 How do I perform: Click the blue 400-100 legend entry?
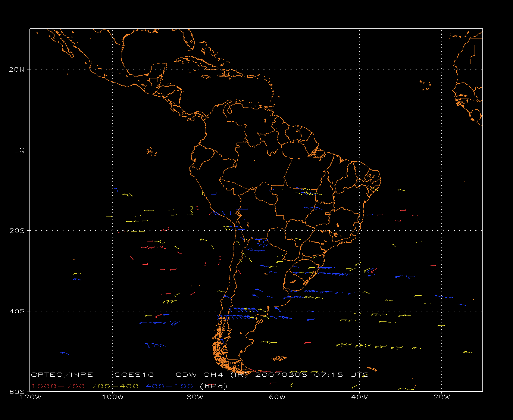click(169, 386)
